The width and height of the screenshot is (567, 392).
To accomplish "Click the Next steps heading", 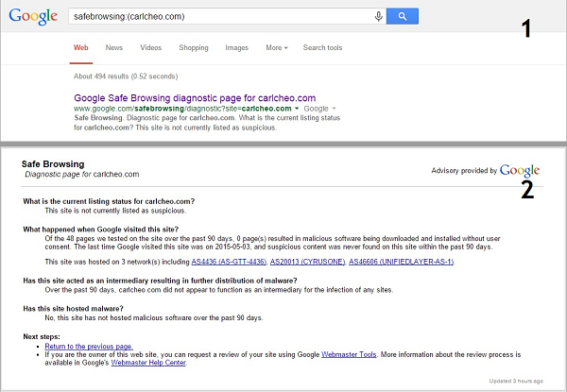I will [x=42, y=336].
